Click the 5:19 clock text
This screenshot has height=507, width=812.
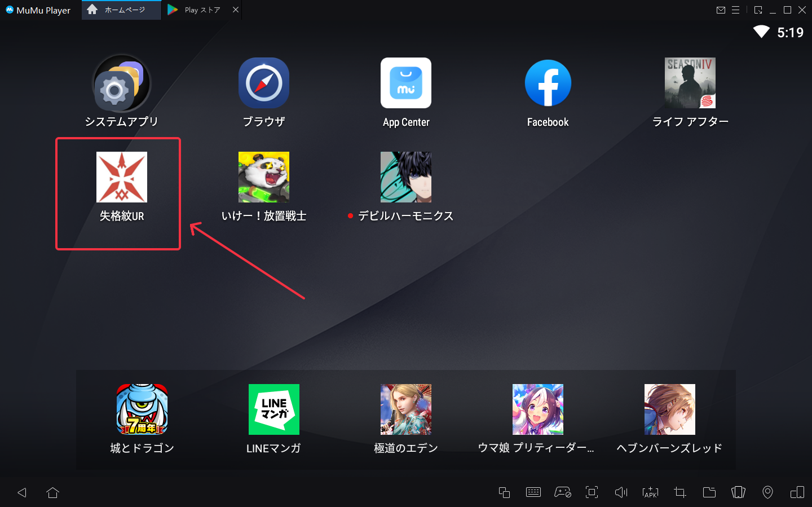click(791, 33)
